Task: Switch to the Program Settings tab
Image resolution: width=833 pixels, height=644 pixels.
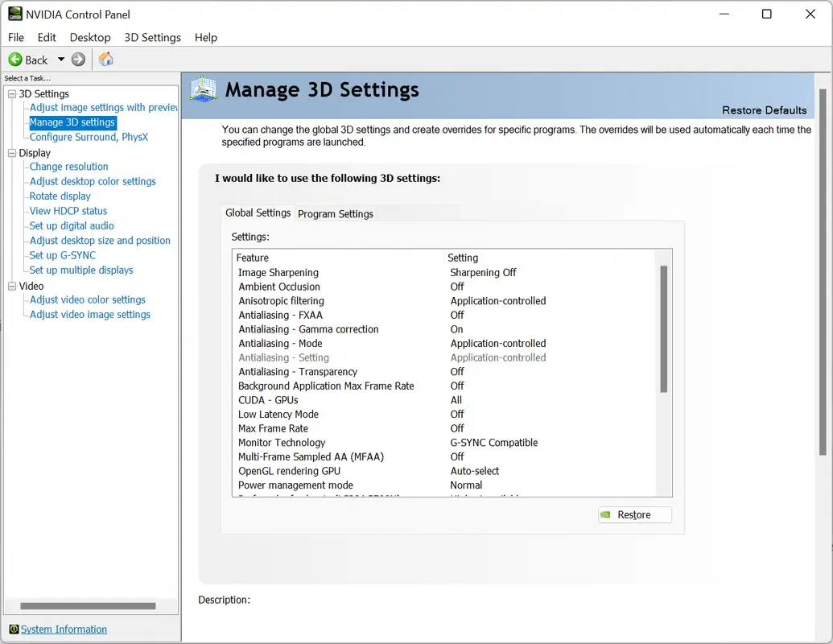Action: point(335,214)
